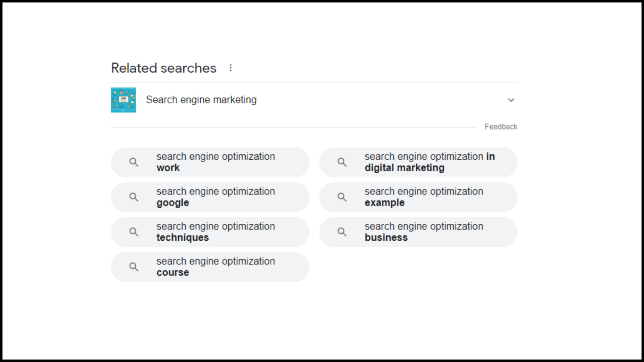The height and width of the screenshot is (362, 644).
Task: Click magnifier icon for optimization google
Action: (134, 197)
